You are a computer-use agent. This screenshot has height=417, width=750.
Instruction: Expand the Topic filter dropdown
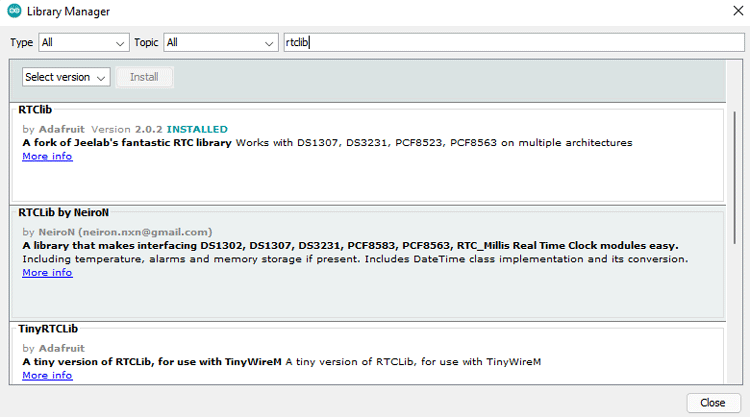(220, 42)
